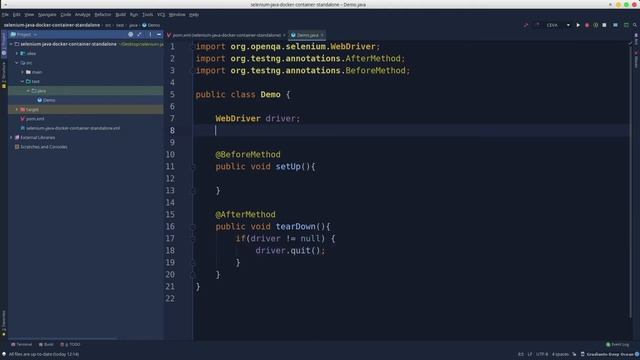The image size is (640, 360).
Task: Open the Refactor menu
Action: 102,15
